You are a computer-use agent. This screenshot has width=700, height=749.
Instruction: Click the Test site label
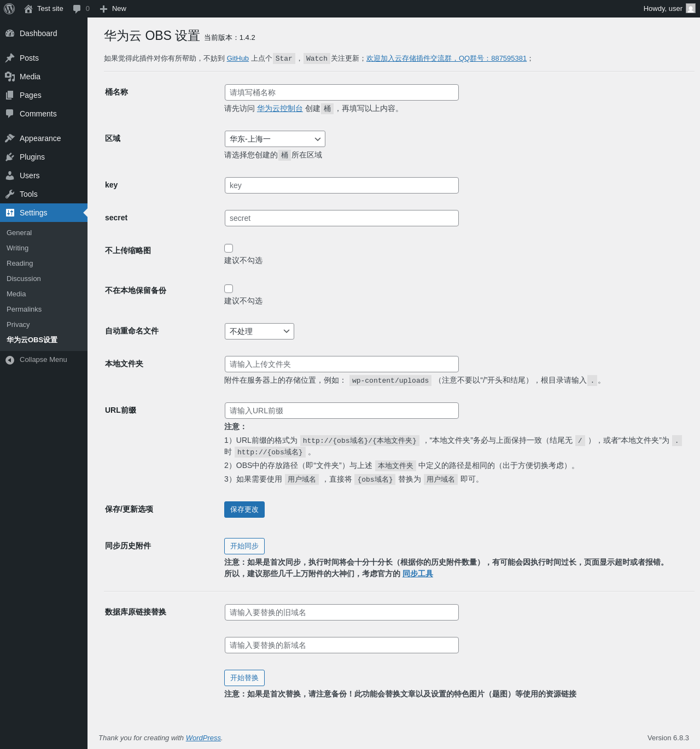click(50, 9)
